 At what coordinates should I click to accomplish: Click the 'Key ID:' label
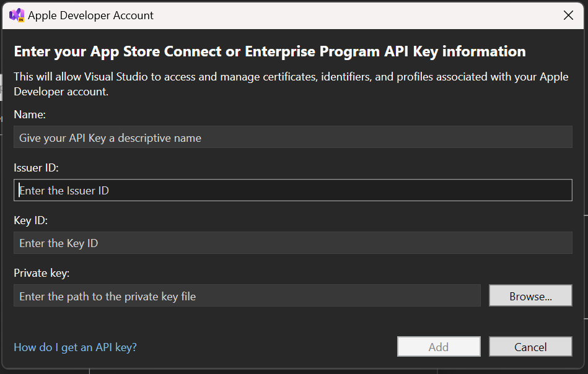30,220
